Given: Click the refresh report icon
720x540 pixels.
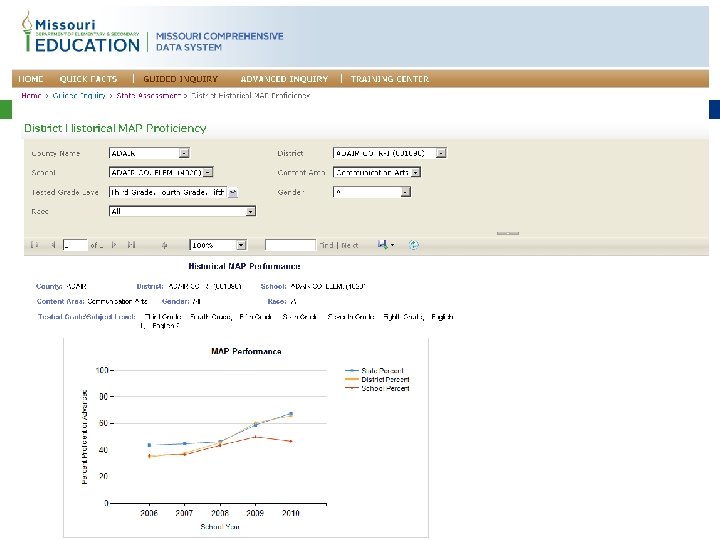Looking at the screenshot, I should click(413, 245).
